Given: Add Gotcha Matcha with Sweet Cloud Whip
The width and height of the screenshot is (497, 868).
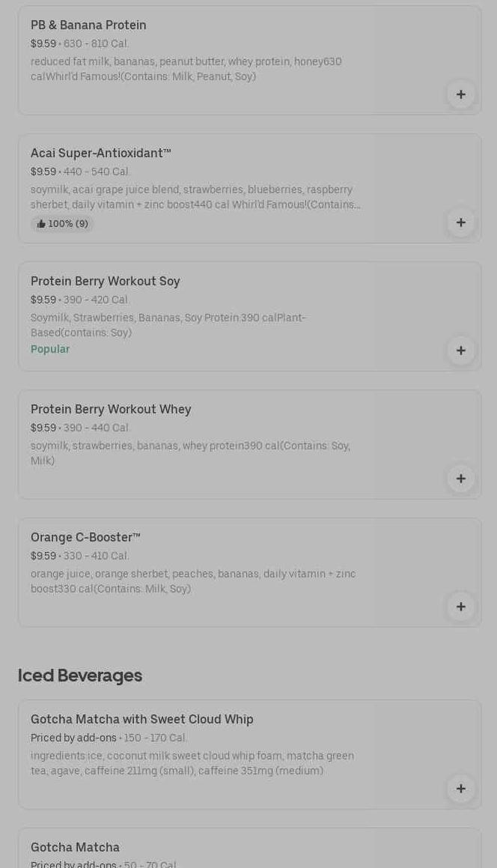Looking at the screenshot, I should point(460,789).
